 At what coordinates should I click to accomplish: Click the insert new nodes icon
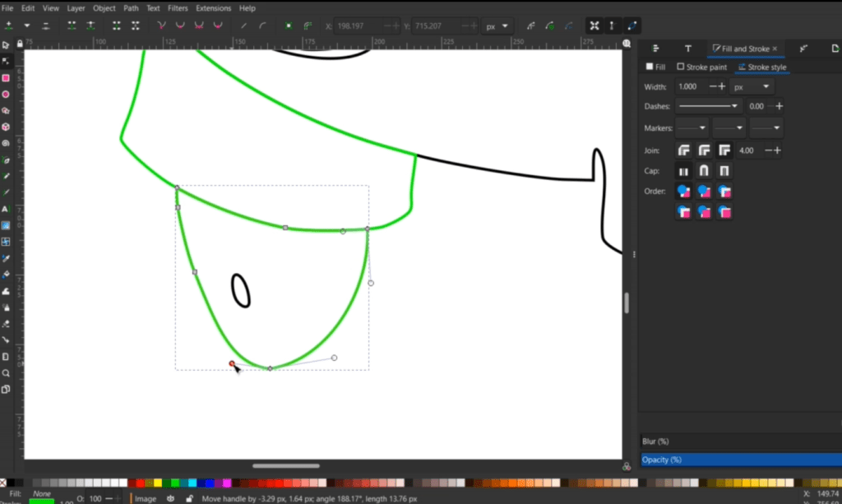tap(9, 26)
